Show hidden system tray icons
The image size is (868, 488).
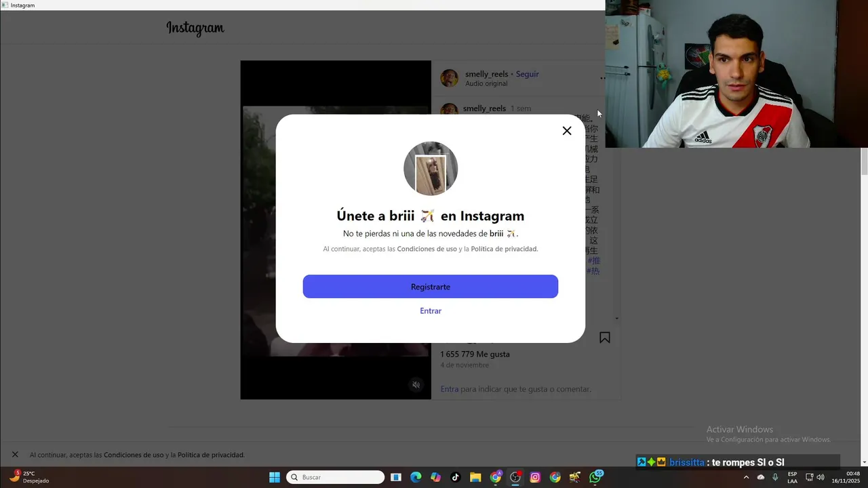point(746,477)
